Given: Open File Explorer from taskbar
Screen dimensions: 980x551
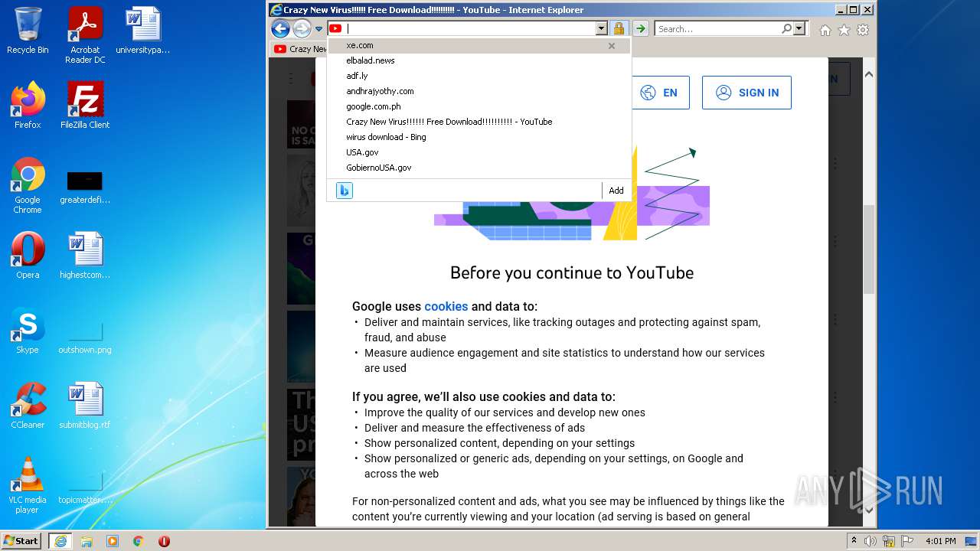Looking at the screenshot, I should pos(87,541).
